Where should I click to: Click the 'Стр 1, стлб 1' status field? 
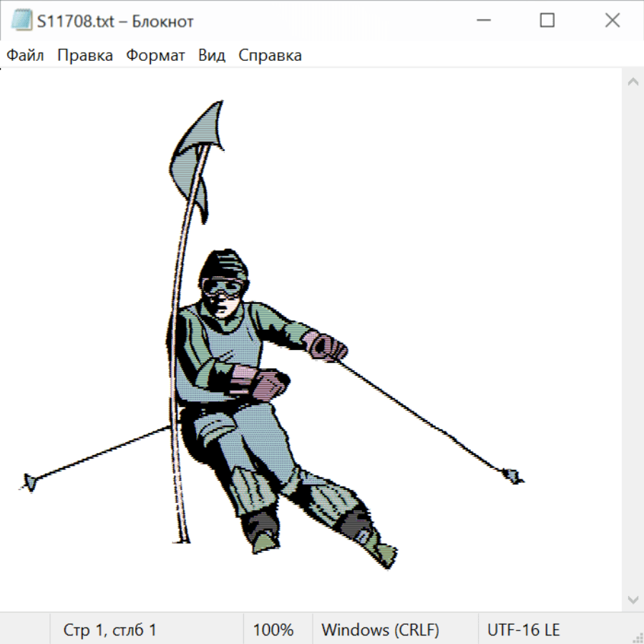(x=110, y=630)
